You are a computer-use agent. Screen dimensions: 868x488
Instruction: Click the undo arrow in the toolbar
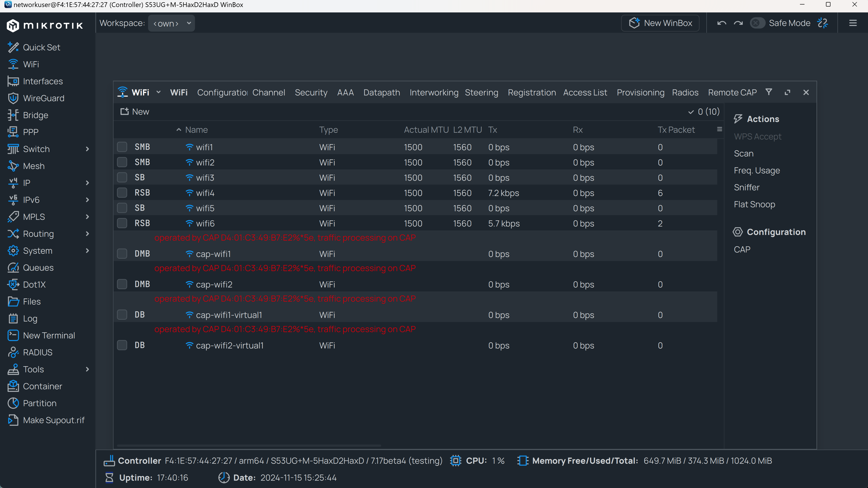[x=722, y=23]
